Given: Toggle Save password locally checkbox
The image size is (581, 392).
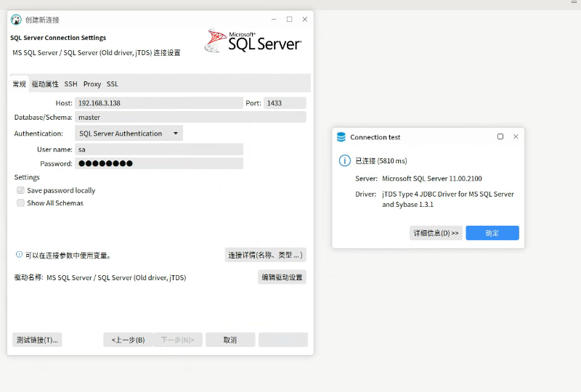Looking at the screenshot, I should 21,190.
